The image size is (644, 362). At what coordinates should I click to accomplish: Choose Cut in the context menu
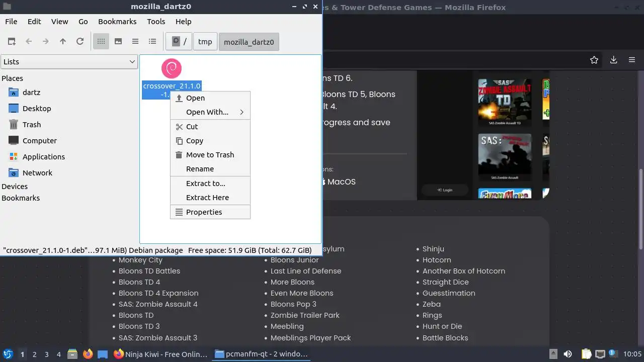(x=210, y=127)
